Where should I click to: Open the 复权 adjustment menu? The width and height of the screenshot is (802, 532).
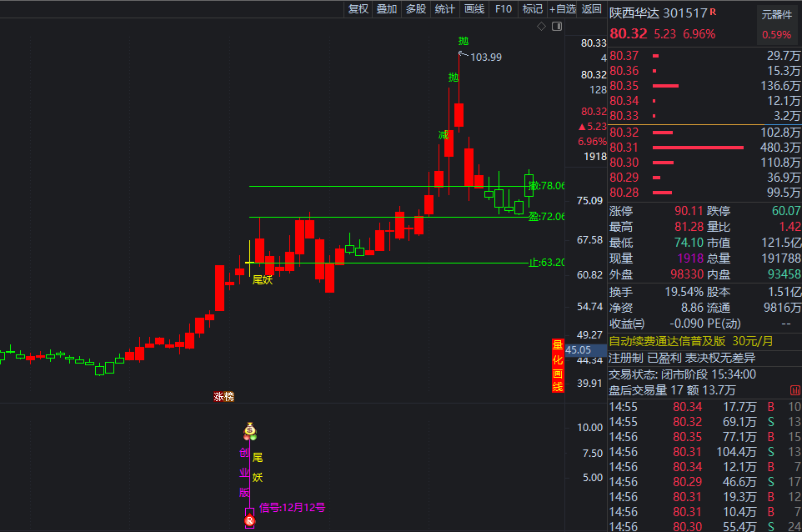tap(358, 9)
